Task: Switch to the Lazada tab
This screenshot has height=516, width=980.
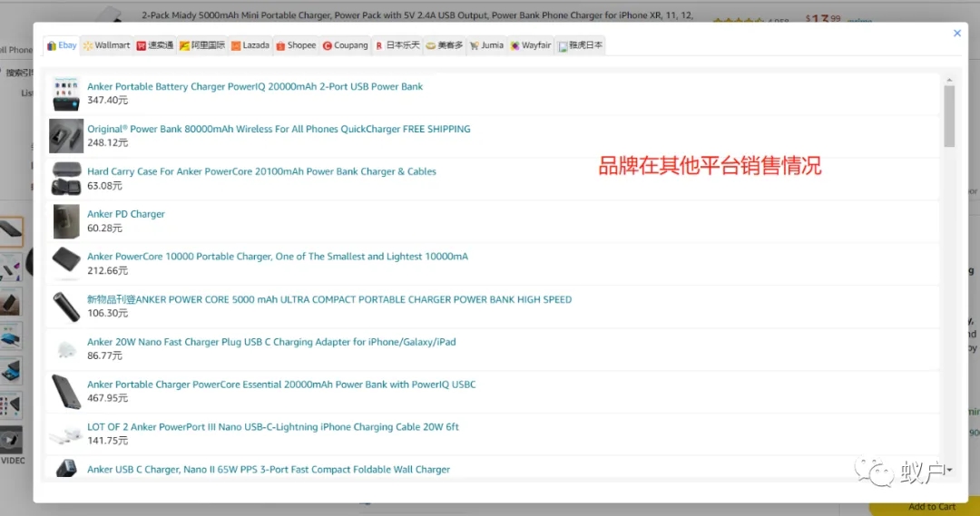Action: pyautogui.click(x=250, y=45)
